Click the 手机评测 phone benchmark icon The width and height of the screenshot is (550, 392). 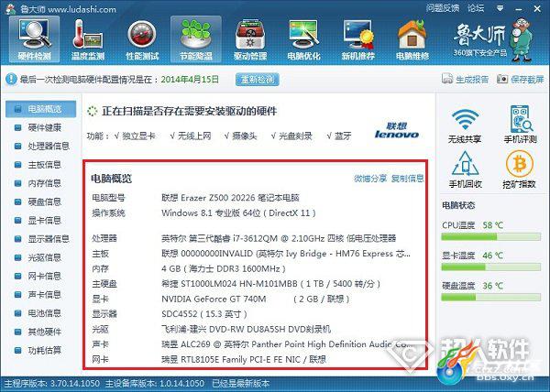click(x=521, y=118)
